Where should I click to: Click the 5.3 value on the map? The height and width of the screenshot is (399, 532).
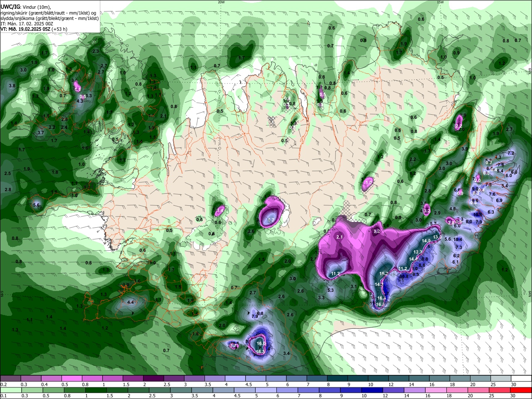[330, 290]
